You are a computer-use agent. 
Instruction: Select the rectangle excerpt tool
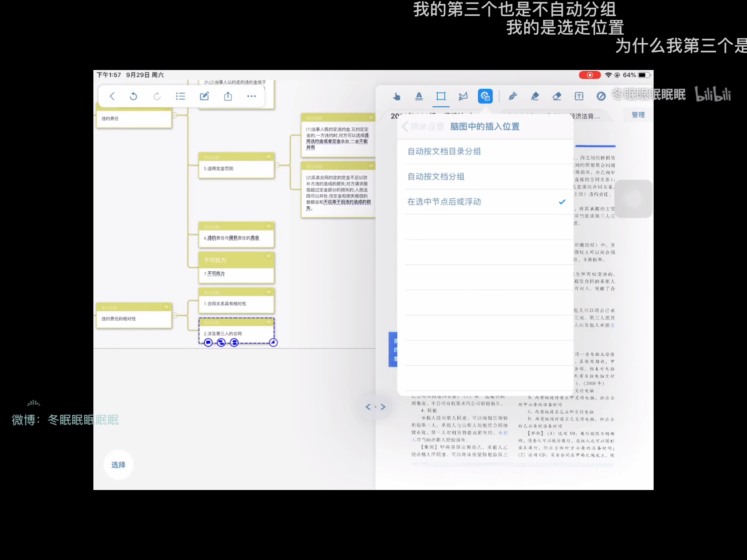point(441,96)
